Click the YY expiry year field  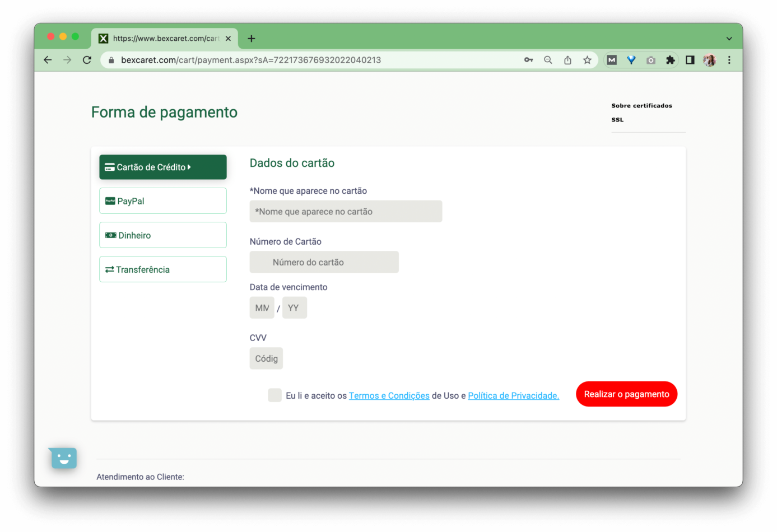(x=295, y=308)
